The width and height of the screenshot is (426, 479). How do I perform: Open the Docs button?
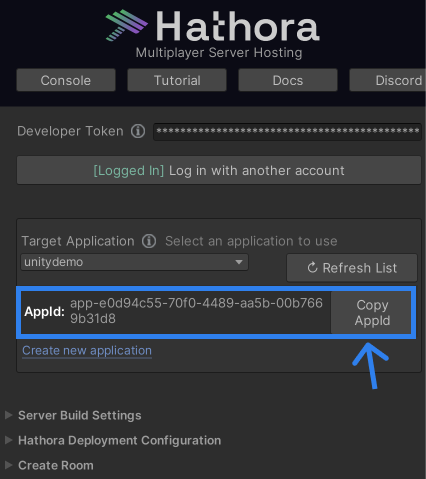pyautogui.click(x=288, y=80)
